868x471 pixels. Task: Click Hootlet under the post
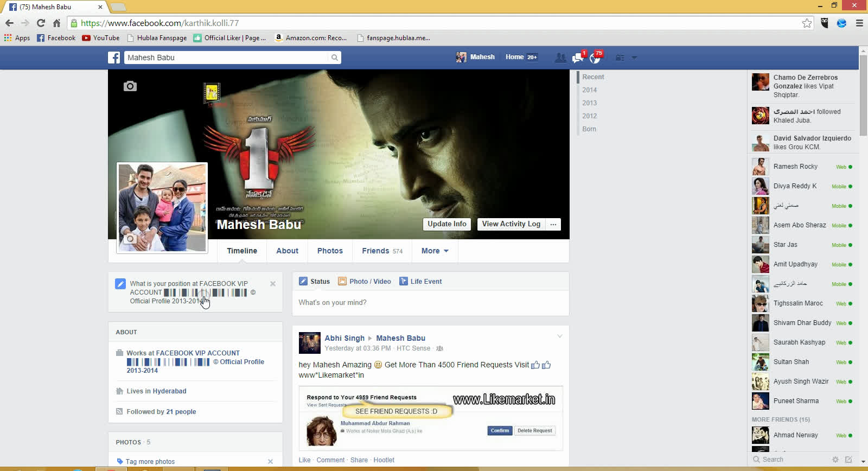point(384,460)
